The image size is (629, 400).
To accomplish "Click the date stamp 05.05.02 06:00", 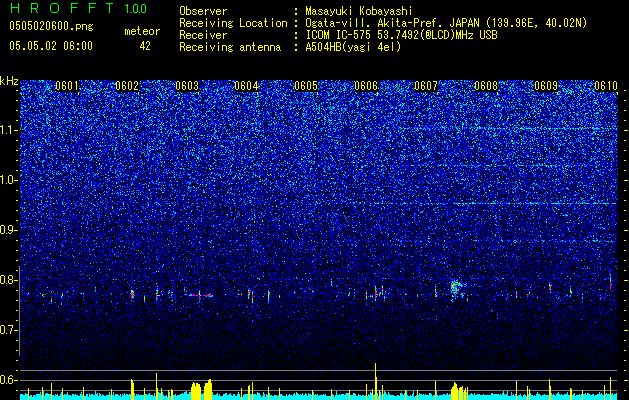I will [x=51, y=46].
